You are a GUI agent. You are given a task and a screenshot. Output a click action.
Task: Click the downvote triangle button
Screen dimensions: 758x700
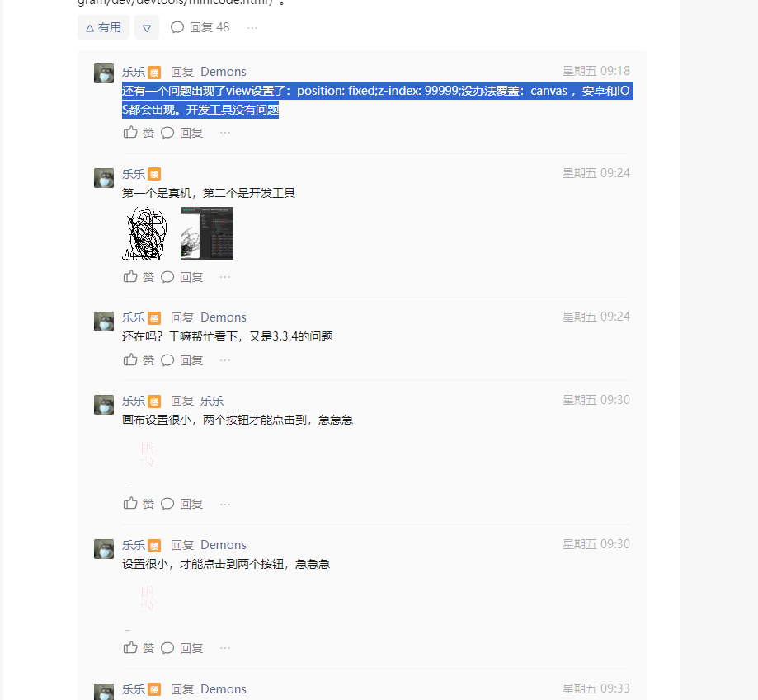[147, 27]
